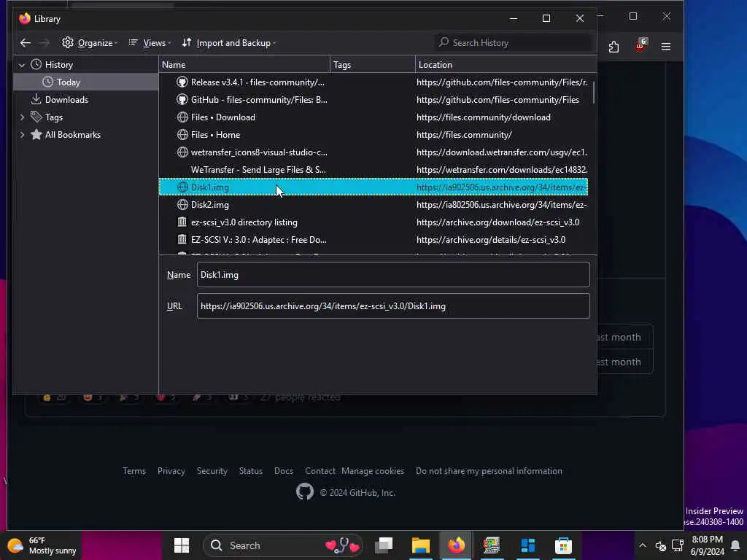The height and width of the screenshot is (560, 747).
Task: Select ez-scsi_v3.0 directory listing entry
Action: tap(373, 222)
